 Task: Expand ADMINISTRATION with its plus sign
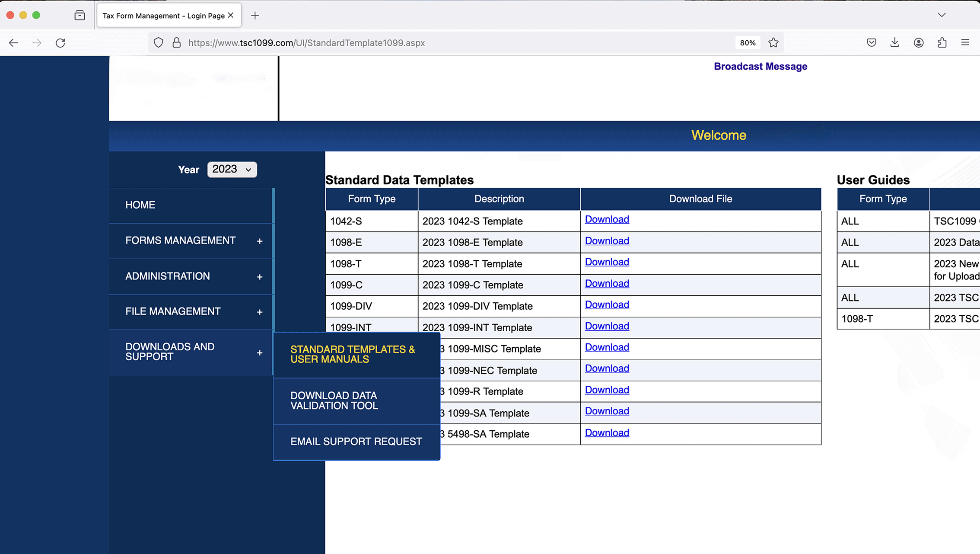coord(260,277)
